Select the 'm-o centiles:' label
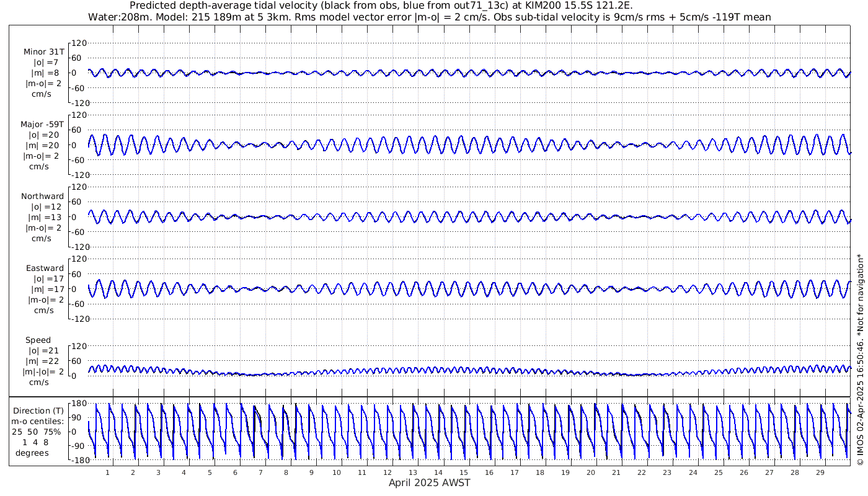The height and width of the screenshot is (496, 868). [38, 421]
